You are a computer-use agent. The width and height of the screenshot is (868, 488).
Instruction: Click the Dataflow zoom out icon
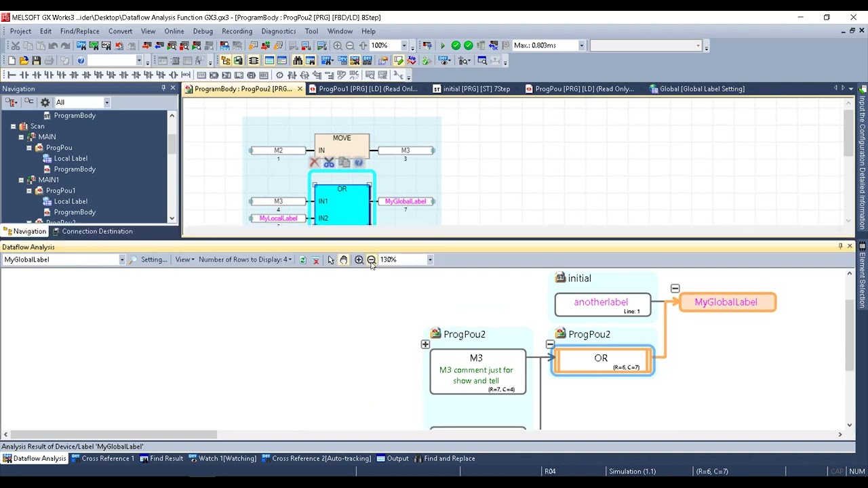click(371, 260)
